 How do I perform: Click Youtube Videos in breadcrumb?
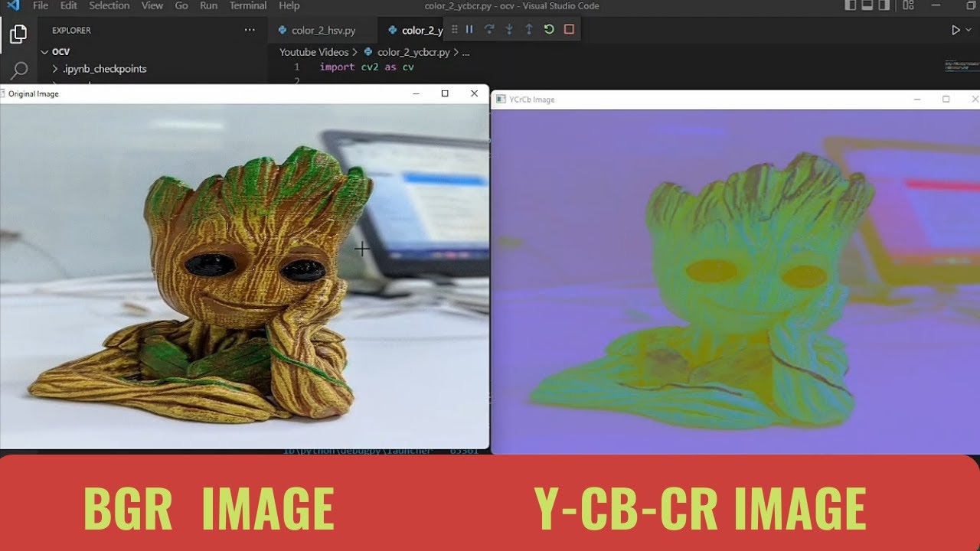tap(314, 52)
